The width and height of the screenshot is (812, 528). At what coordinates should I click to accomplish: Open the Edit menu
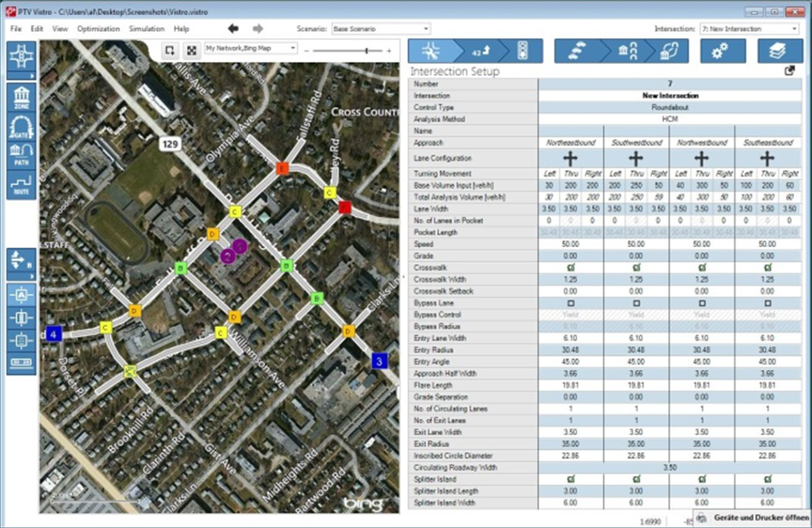point(37,29)
